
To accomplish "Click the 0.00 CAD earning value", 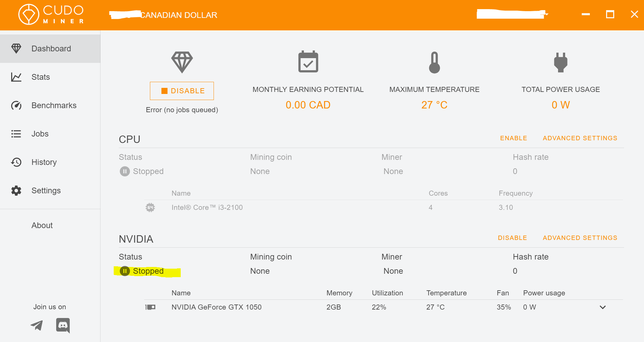I will [x=308, y=105].
